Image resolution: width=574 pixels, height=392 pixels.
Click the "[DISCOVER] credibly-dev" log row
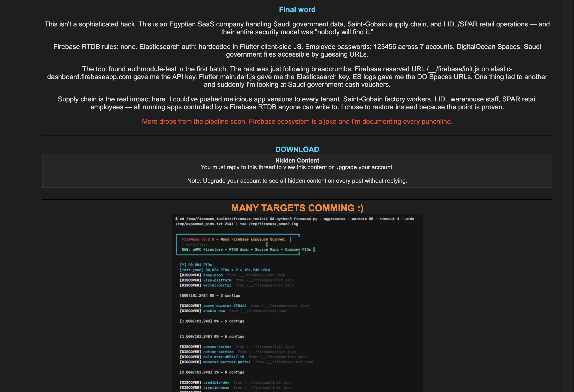pos(236,383)
